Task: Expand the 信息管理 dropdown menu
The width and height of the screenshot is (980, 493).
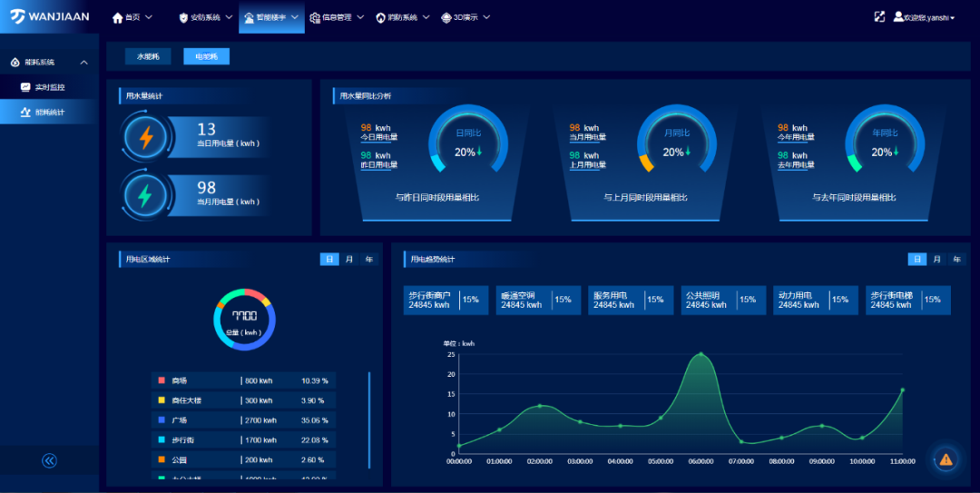Action: coord(360,17)
